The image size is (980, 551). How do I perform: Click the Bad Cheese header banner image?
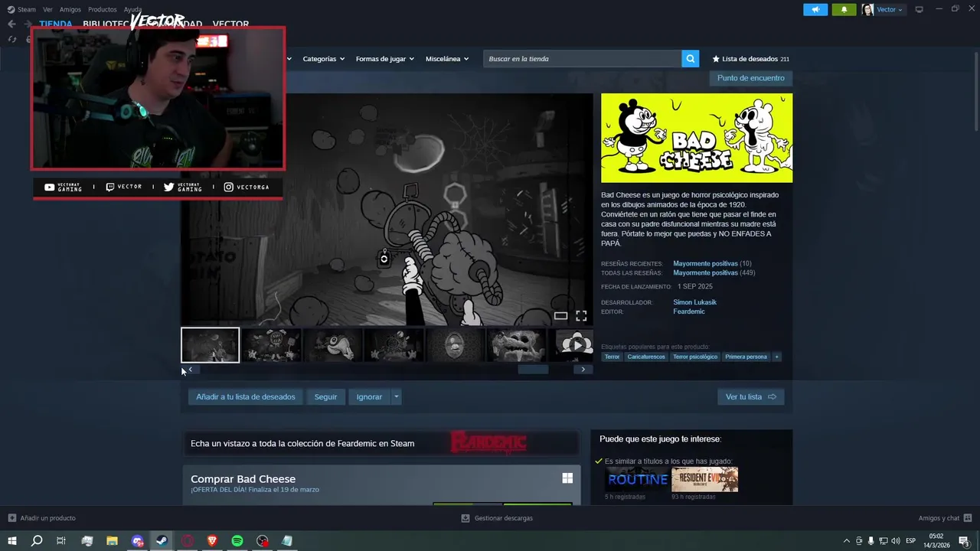697,138
